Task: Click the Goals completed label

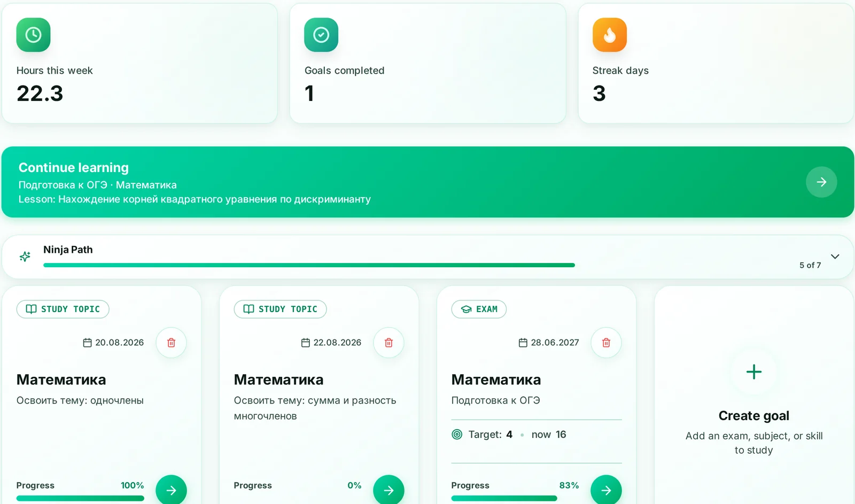Action: (345, 71)
